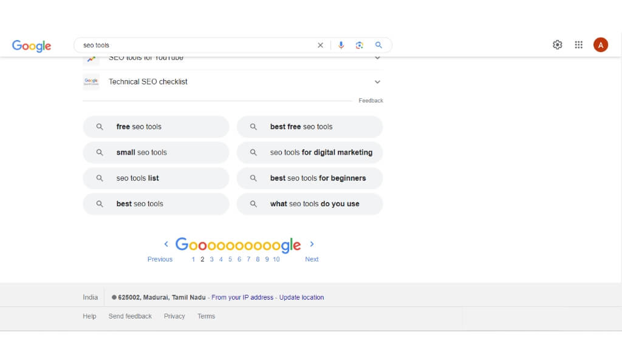Click the Google logo in header

pyautogui.click(x=32, y=45)
